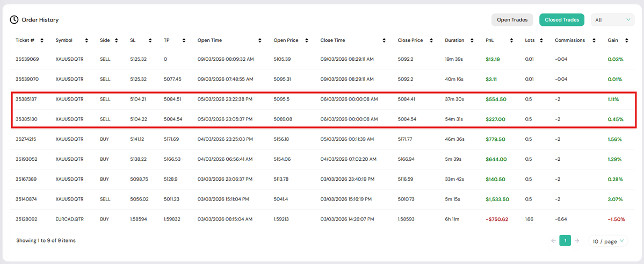The width and height of the screenshot is (644, 264).
Task: Click the Order History title
Action: click(40, 20)
